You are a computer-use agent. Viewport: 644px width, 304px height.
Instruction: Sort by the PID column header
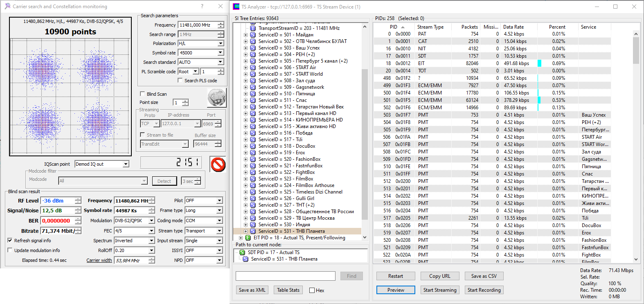point(393,27)
